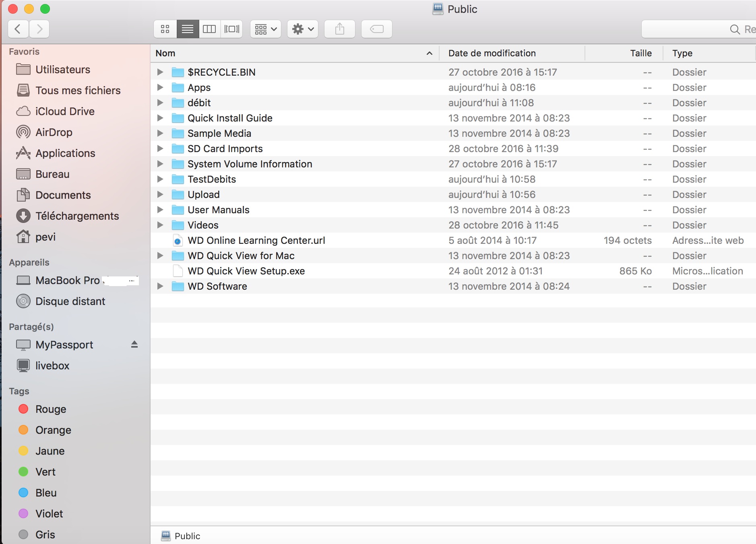Click the Share toolbar button
This screenshot has height=544, width=756.
pos(339,29)
